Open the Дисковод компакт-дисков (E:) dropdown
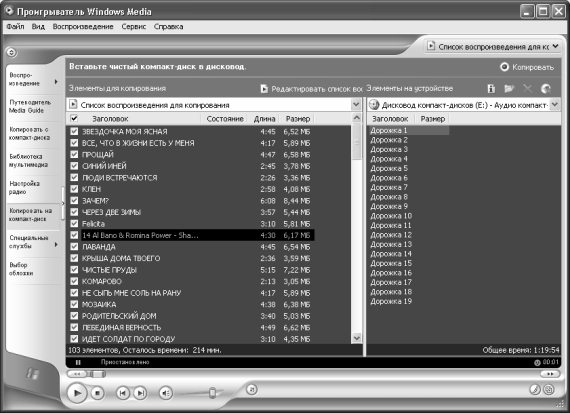This screenshot has height=413, width=570. coord(555,105)
